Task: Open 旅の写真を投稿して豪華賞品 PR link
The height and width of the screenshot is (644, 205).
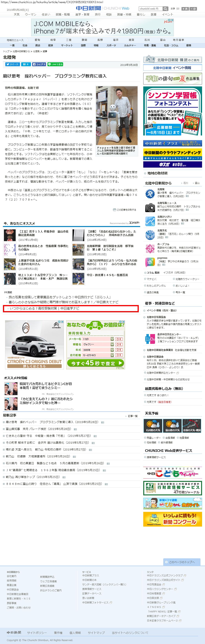Action: (x=60, y=297)
